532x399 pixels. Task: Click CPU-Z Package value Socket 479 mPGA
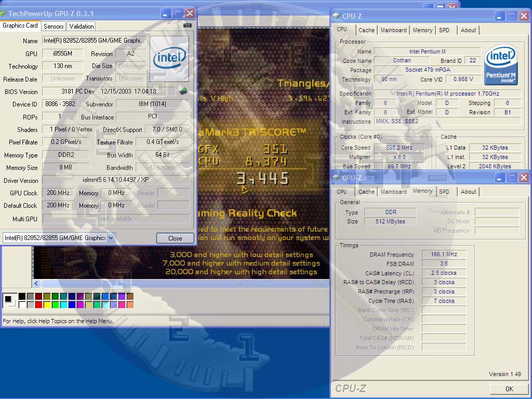[x=428, y=70]
